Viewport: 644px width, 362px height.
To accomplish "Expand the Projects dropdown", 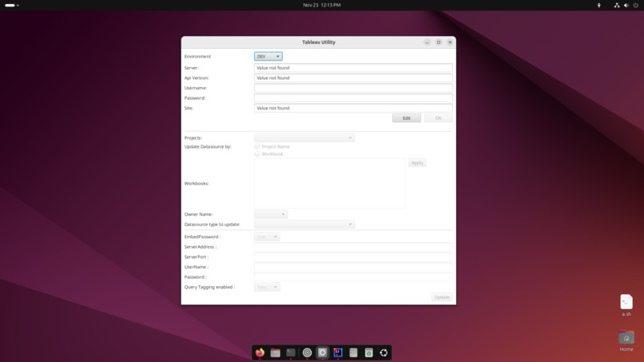I will pyautogui.click(x=304, y=137).
